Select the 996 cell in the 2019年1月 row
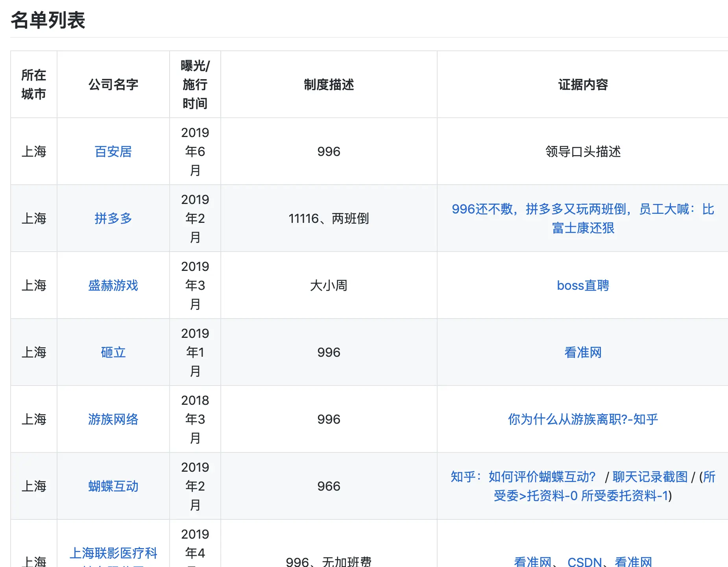The height and width of the screenshot is (567, 728). coord(329,352)
